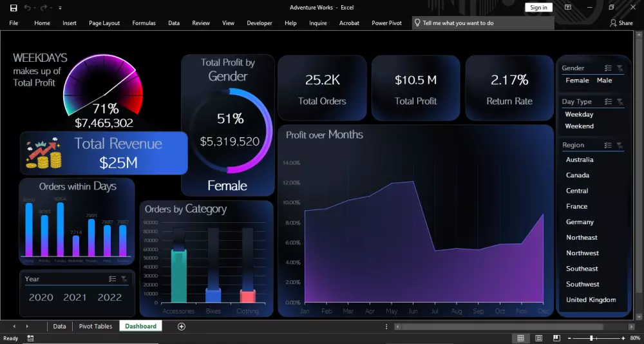
Task: Switch to Page Layout view icon
Action: point(539,338)
